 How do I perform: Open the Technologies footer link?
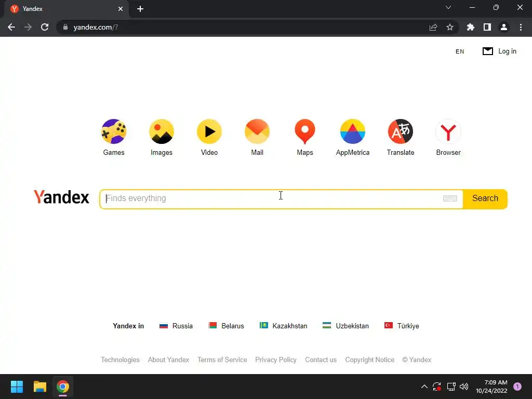[x=120, y=360]
